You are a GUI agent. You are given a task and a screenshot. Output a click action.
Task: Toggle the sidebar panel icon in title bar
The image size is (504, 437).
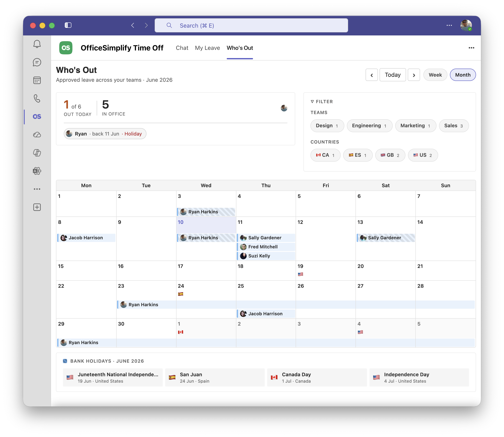tap(68, 25)
